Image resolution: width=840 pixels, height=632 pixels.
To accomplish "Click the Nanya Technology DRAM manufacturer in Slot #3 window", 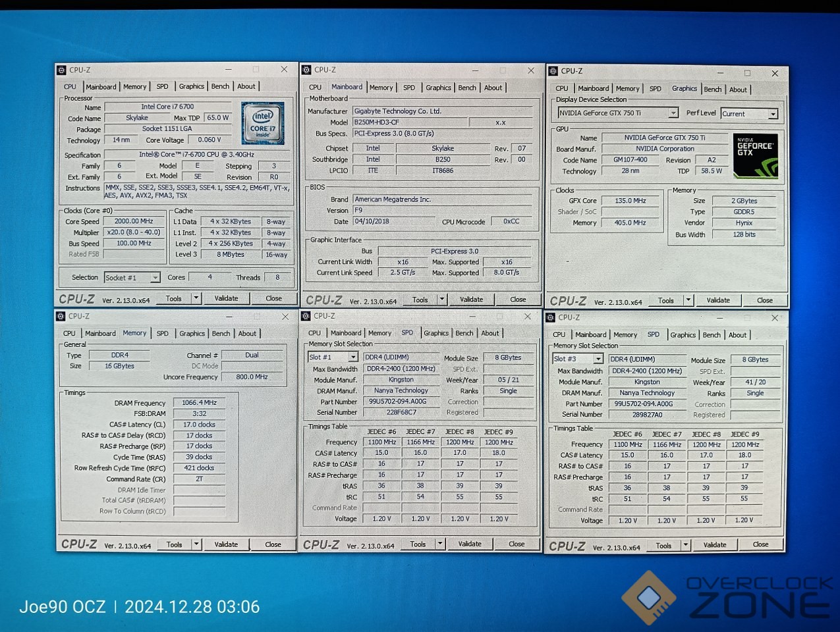I will pos(647,393).
